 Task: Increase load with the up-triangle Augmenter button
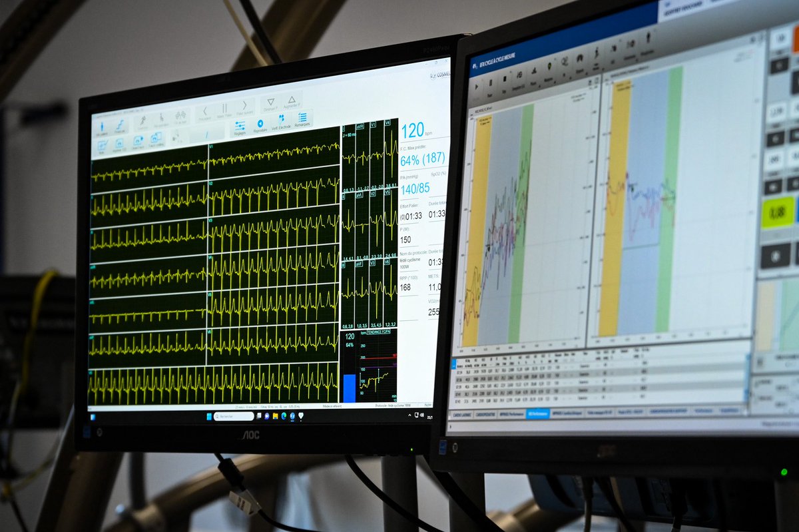[292, 101]
